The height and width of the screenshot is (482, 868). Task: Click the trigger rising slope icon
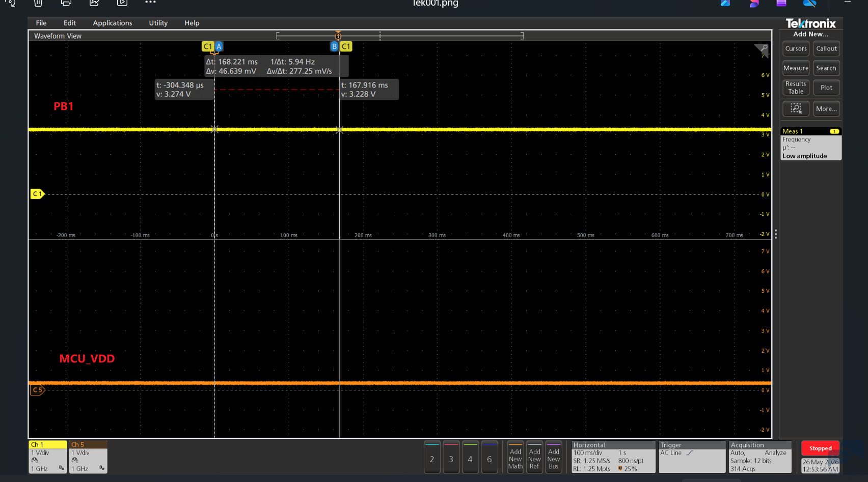(x=690, y=453)
